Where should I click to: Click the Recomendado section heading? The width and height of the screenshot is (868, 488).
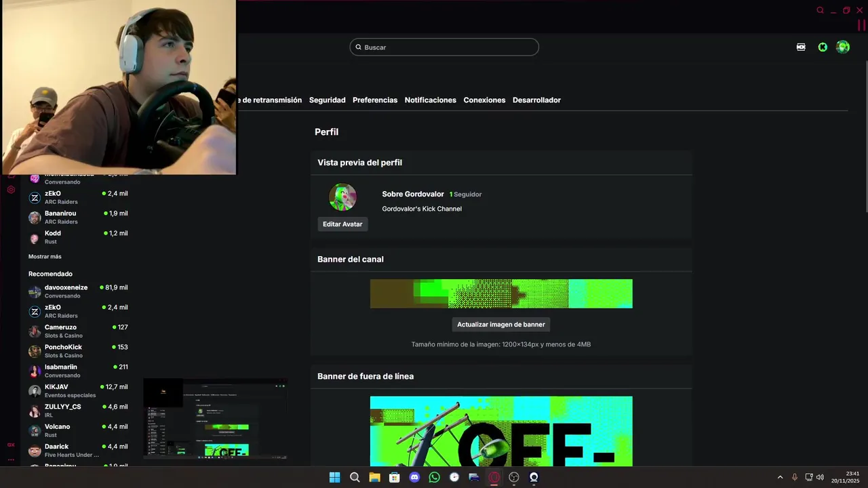click(50, 274)
